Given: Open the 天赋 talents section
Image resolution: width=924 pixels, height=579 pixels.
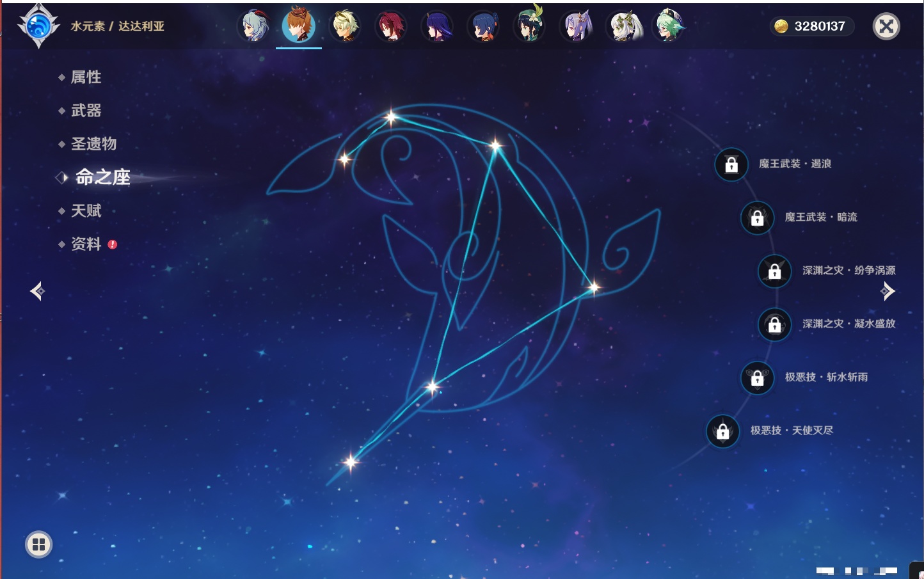Looking at the screenshot, I should point(86,211).
